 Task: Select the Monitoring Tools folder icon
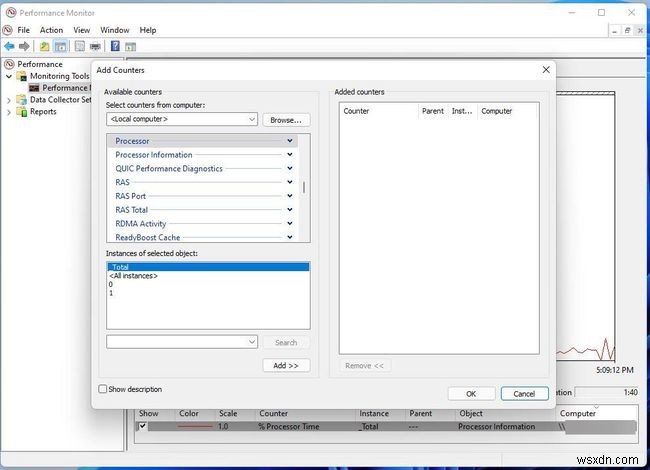21,76
